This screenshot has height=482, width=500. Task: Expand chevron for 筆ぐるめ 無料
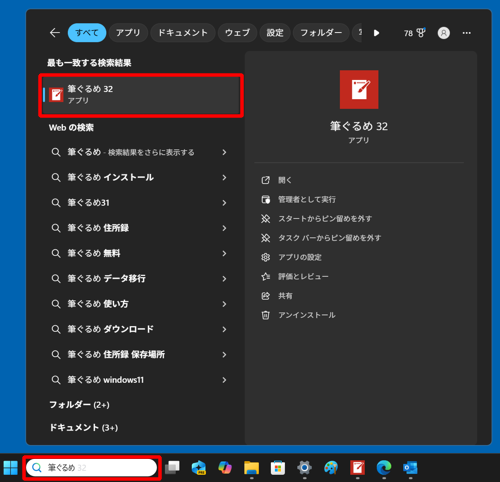point(224,254)
